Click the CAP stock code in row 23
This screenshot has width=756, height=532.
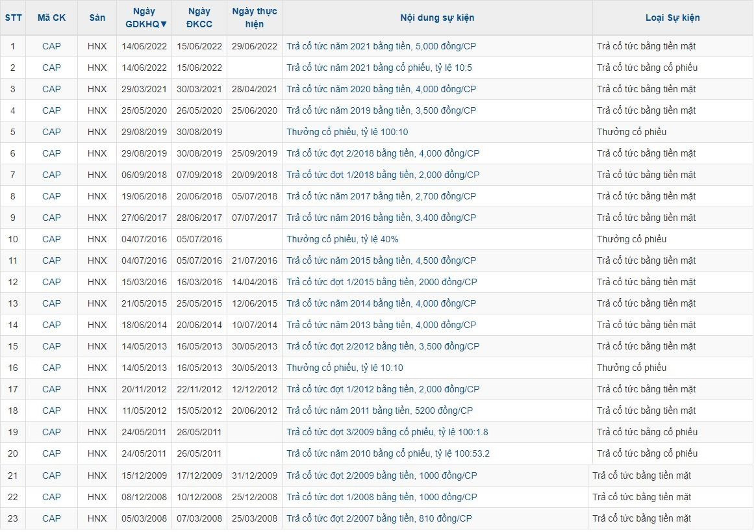51,518
